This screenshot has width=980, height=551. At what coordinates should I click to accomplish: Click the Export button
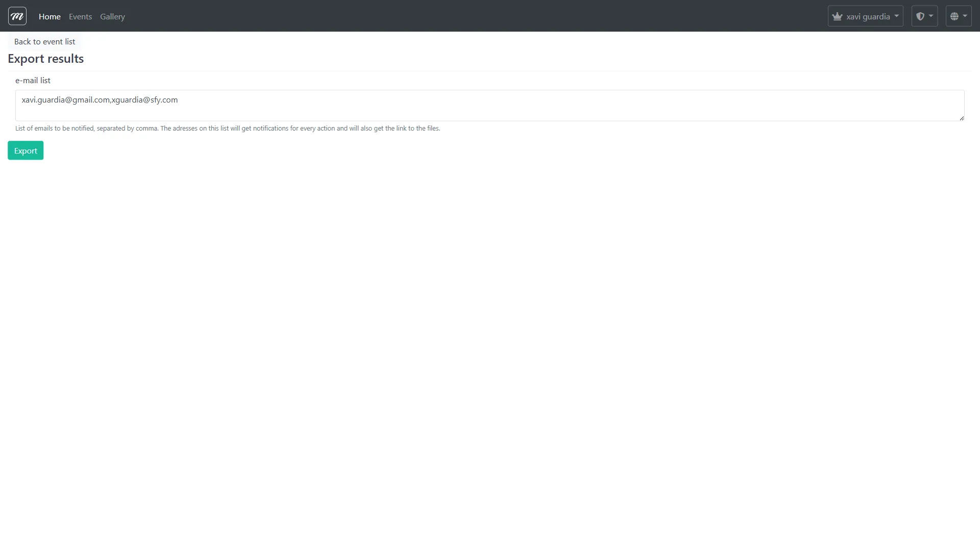25,150
